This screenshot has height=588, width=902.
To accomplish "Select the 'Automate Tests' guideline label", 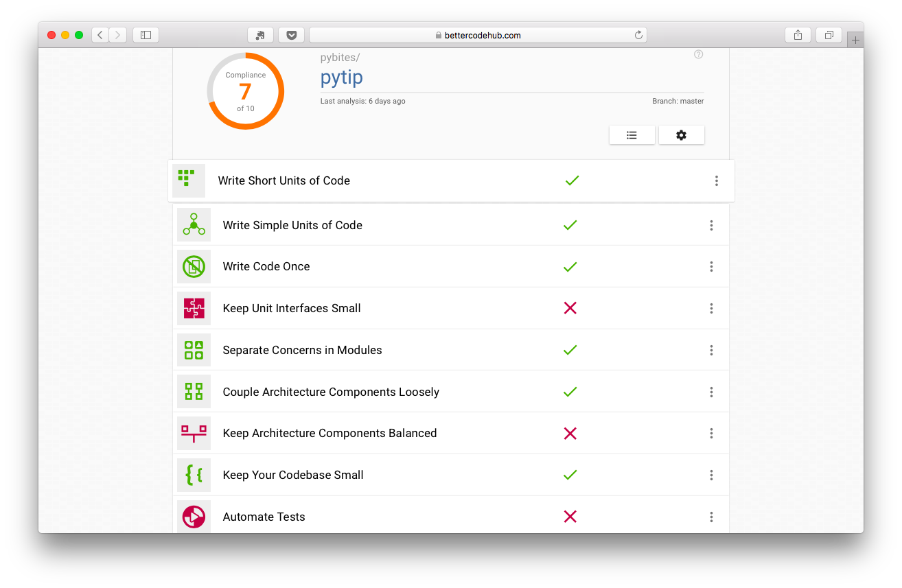I will pos(264,517).
